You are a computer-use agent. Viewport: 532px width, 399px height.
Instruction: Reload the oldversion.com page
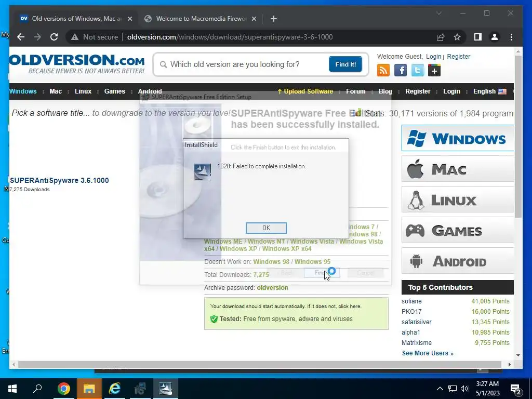[x=54, y=37]
